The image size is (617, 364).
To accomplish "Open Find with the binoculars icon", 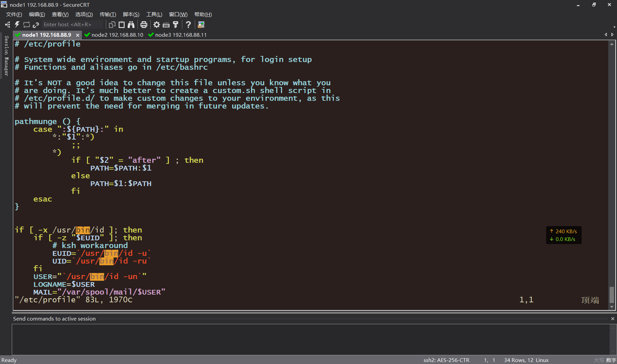I will point(131,25).
